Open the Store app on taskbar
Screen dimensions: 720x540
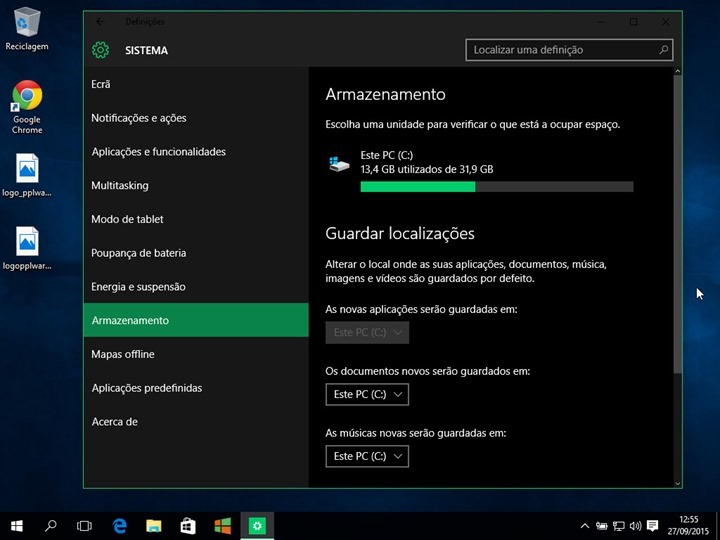(188, 525)
